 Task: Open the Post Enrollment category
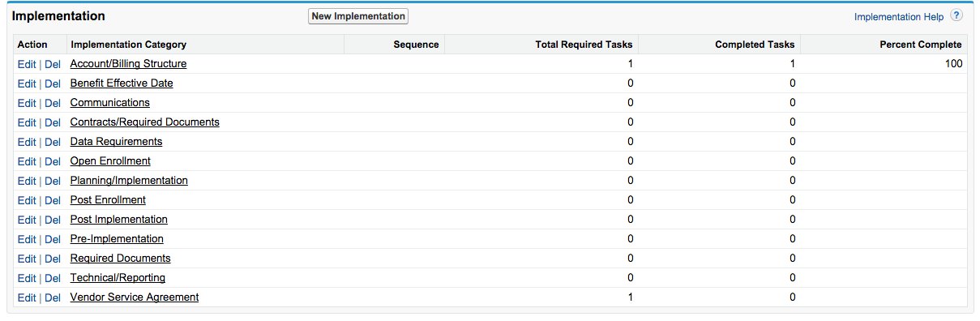point(108,200)
